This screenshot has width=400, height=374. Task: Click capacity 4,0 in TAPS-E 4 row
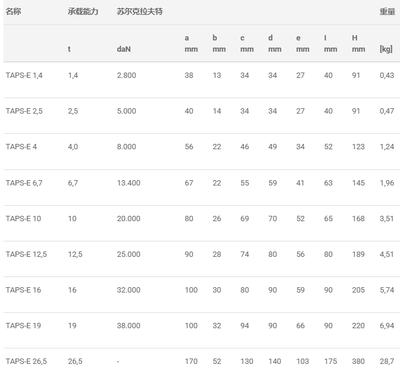[73, 147]
